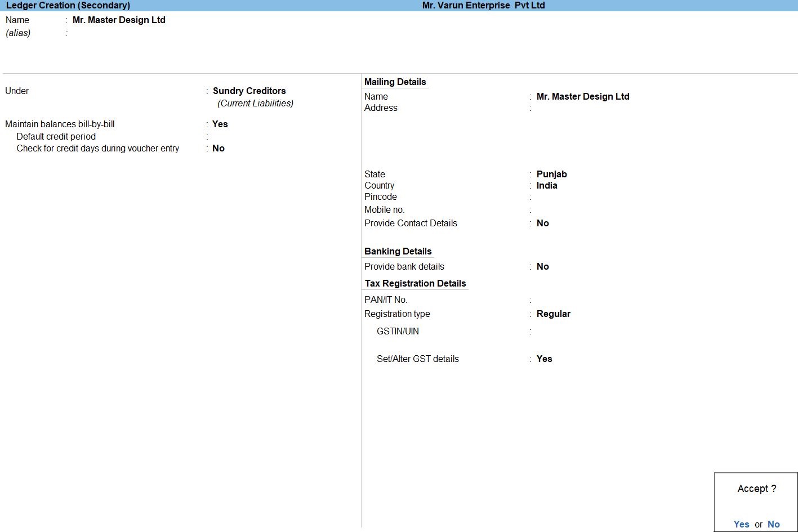Toggle Set/Alter GST details value
Image resolution: width=798 pixels, height=532 pixels.
click(x=544, y=359)
